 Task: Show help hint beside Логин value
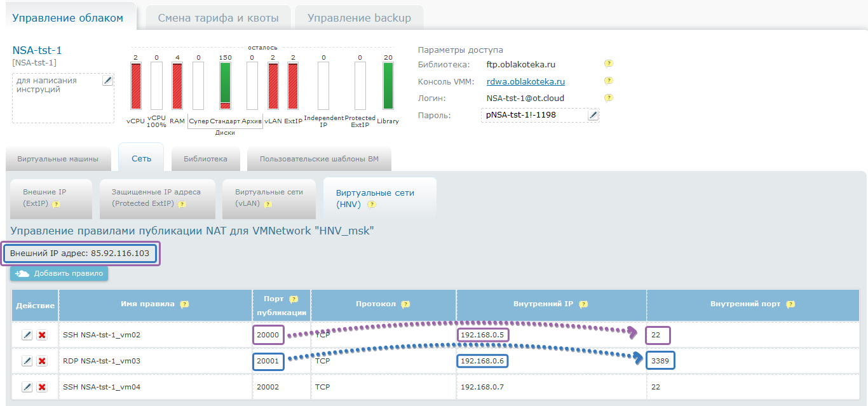point(608,98)
